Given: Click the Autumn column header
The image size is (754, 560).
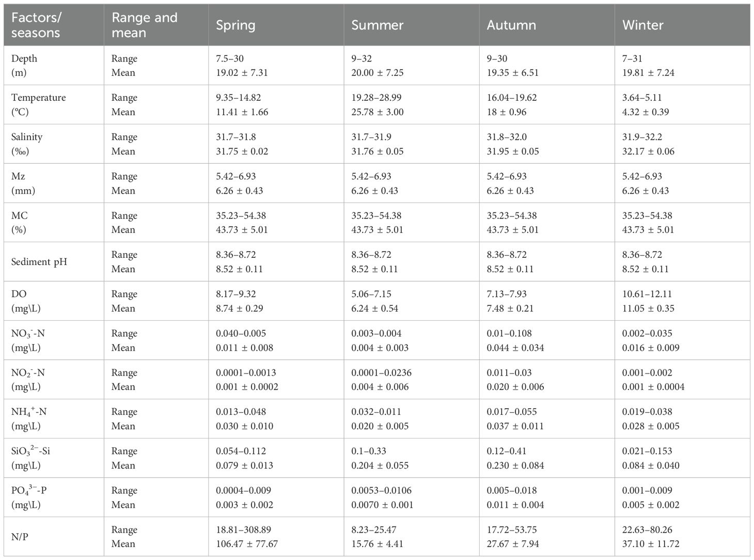Looking at the screenshot, I should tap(511, 25).
